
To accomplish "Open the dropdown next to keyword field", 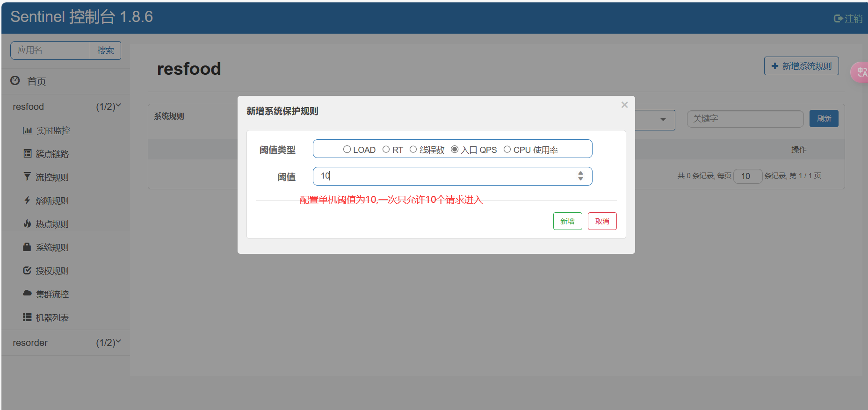I will (x=662, y=120).
